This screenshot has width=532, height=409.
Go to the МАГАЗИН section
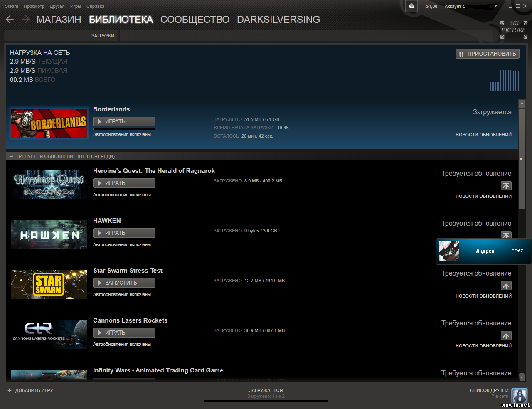tap(59, 20)
